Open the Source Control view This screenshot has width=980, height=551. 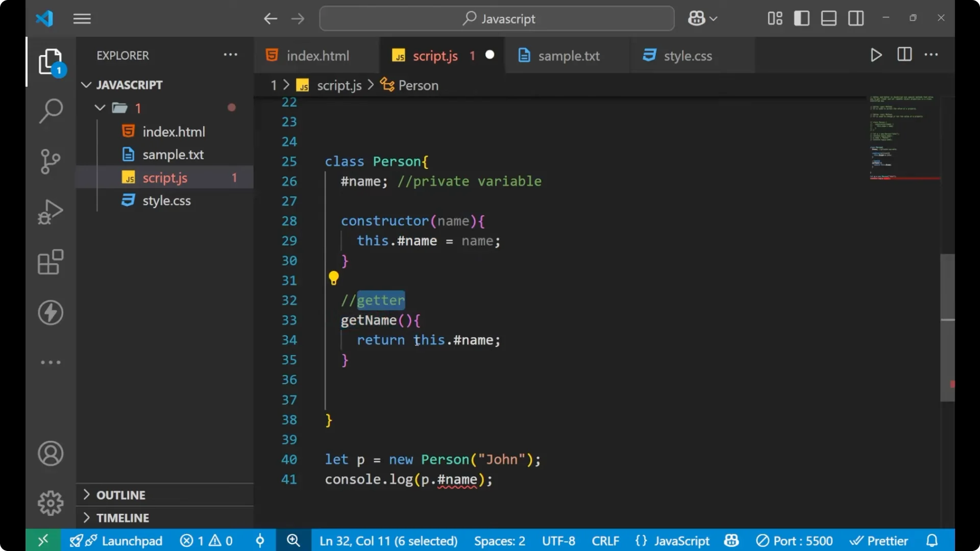[50, 161]
